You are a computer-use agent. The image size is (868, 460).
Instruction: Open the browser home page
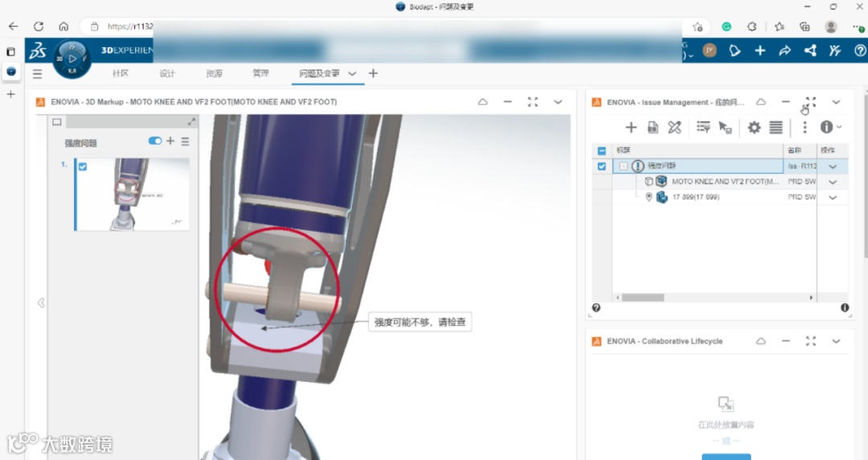[x=63, y=26]
